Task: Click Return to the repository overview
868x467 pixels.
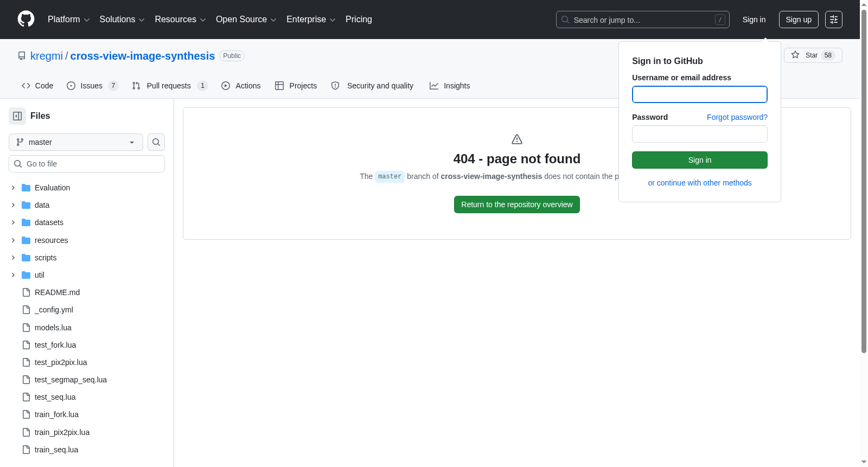Action: tap(517, 204)
